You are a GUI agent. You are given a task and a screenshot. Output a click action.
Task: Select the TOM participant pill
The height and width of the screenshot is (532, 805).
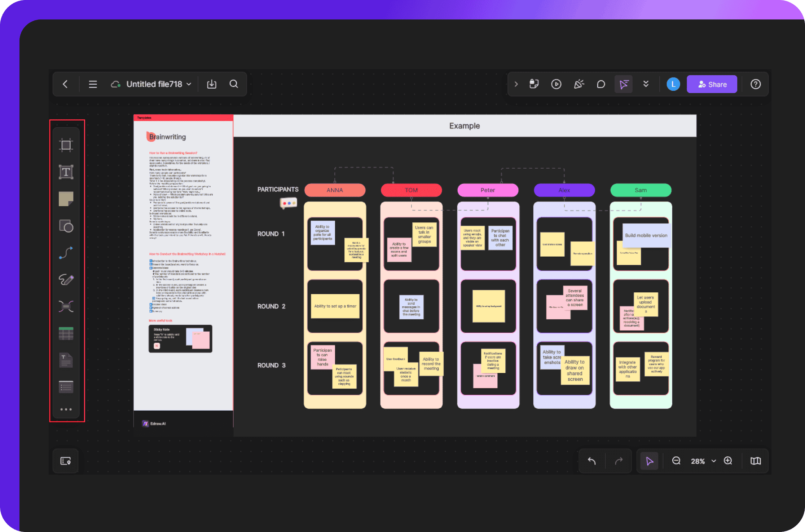tap(411, 190)
